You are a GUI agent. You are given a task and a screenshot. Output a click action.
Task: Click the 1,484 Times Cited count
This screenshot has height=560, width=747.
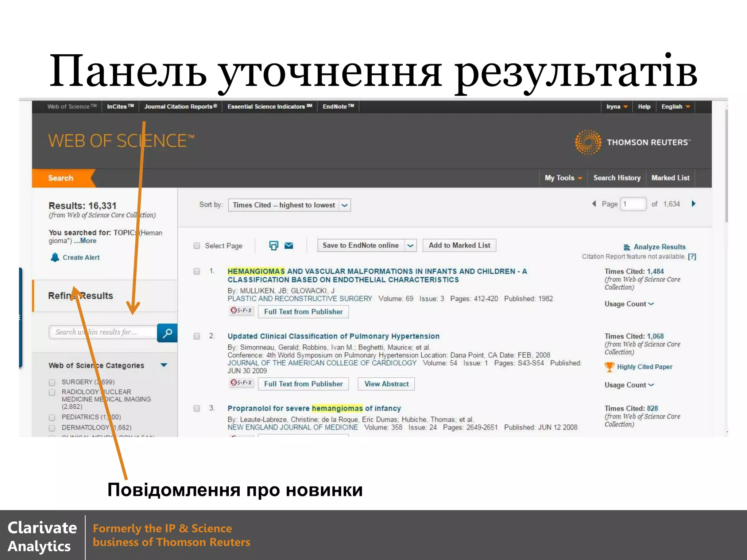(x=655, y=271)
